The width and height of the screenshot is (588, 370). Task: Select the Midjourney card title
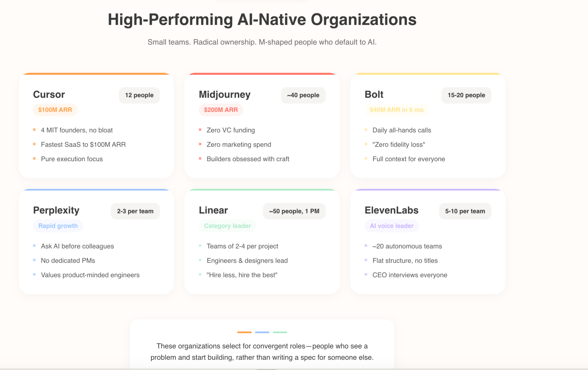pos(225,95)
